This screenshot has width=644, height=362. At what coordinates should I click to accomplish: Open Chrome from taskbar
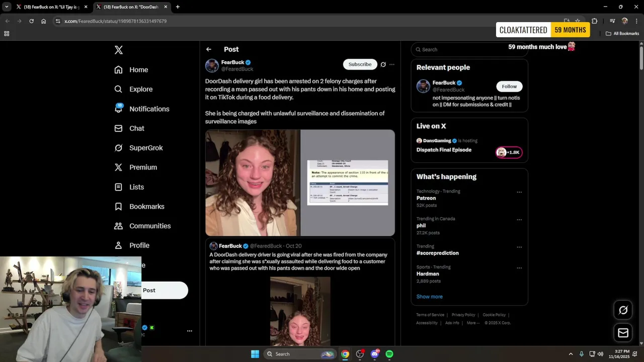(345, 354)
